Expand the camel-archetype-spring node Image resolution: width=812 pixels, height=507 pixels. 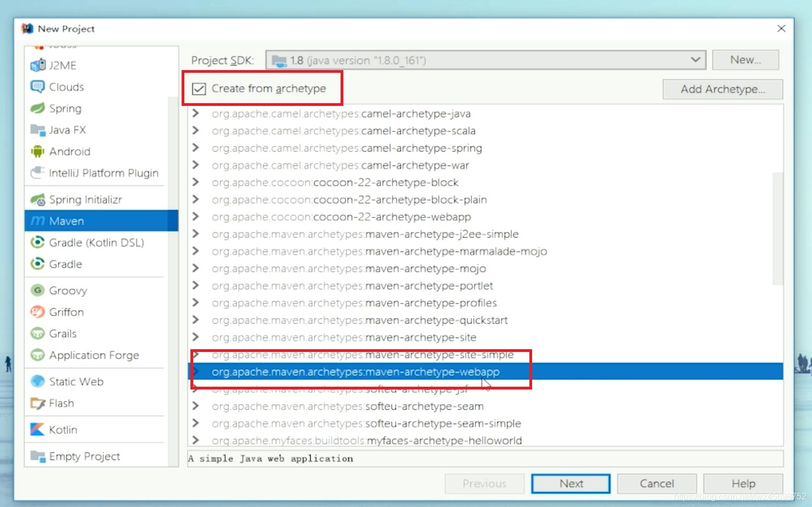[x=195, y=147]
